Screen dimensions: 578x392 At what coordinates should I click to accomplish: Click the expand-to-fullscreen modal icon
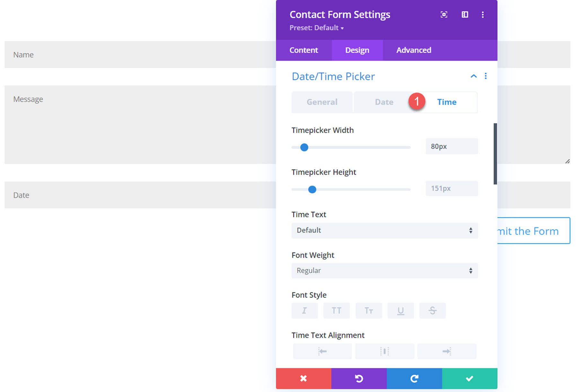pyautogui.click(x=444, y=14)
